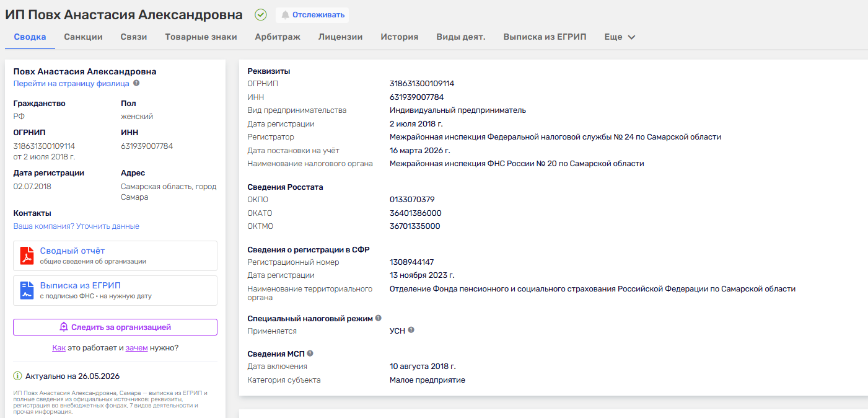Select the Арбитраж tab
This screenshot has height=418, width=868.
278,37
